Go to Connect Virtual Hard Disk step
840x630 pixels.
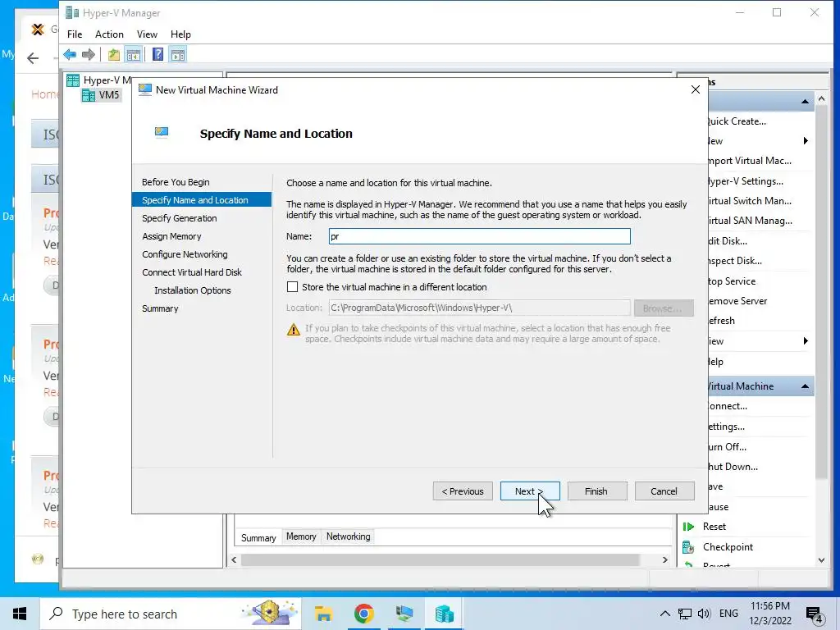192,272
